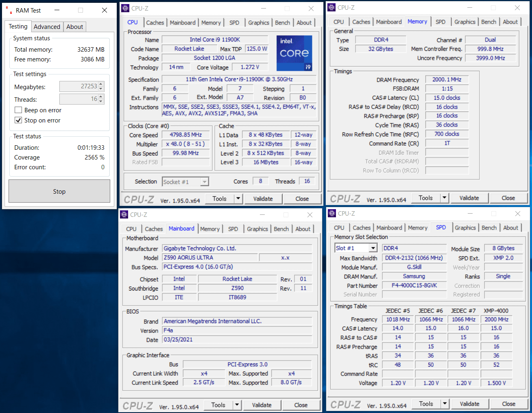Click Close button in the Mainboard window
The width and height of the screenshot is (532, 413).
(301, 405)
